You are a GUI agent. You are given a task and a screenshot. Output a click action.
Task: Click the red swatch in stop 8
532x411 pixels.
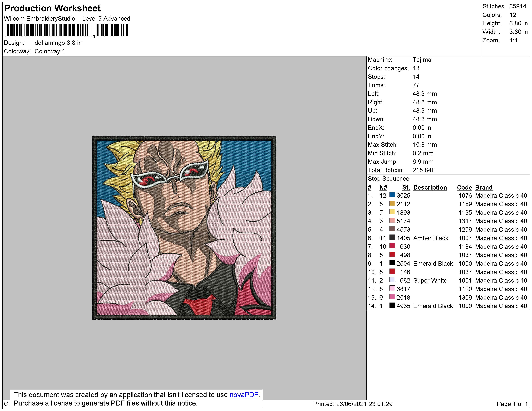[x=392, y=254]
